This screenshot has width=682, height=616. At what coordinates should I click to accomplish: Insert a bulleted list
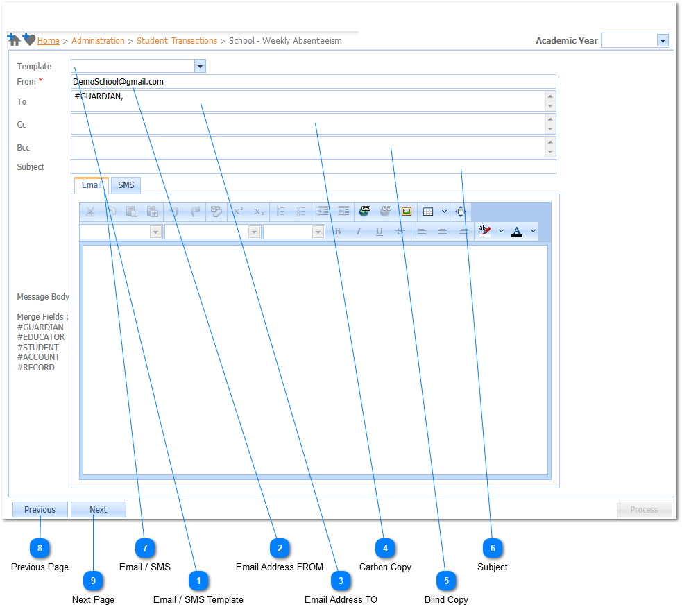pos(301,212)
